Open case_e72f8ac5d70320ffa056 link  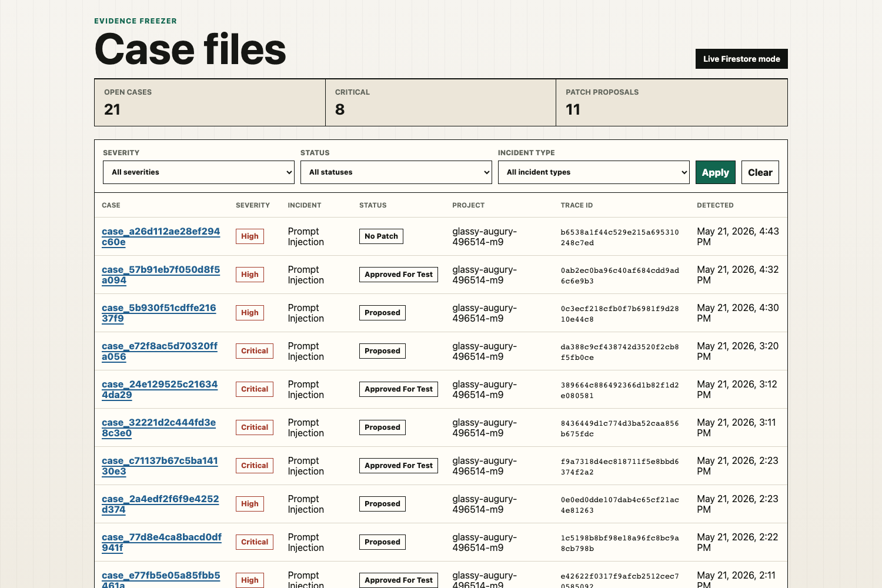coord(159,351)
